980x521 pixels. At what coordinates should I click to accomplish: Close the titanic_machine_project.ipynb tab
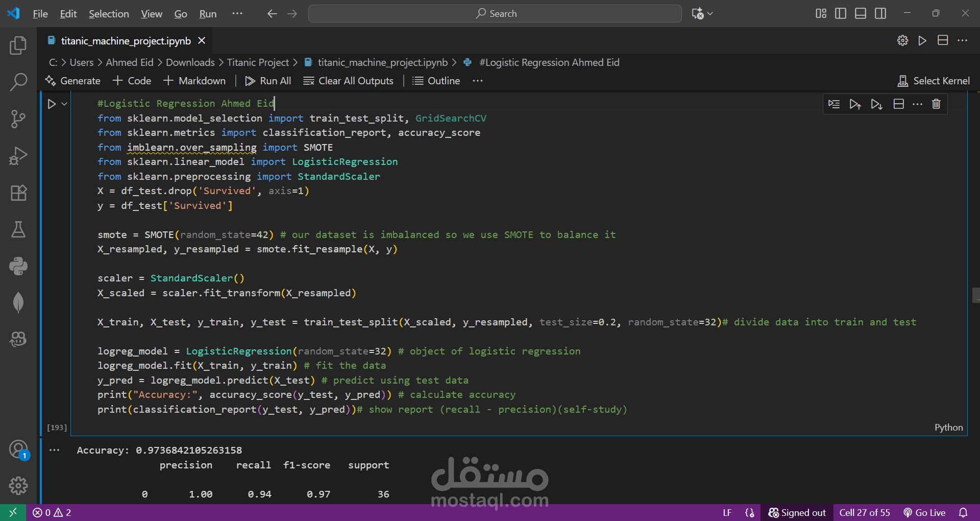point(202,41)
